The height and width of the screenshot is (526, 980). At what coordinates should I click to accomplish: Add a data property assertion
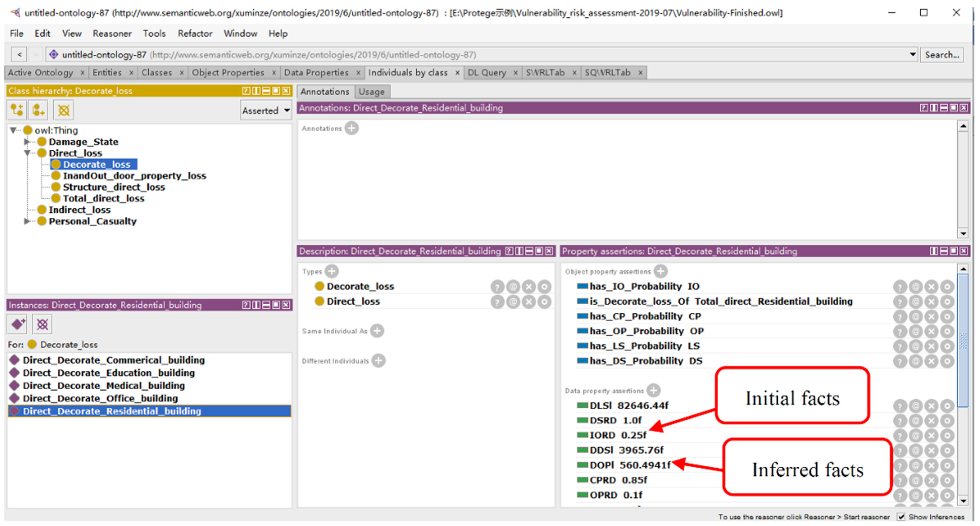[x=653, y=391]
